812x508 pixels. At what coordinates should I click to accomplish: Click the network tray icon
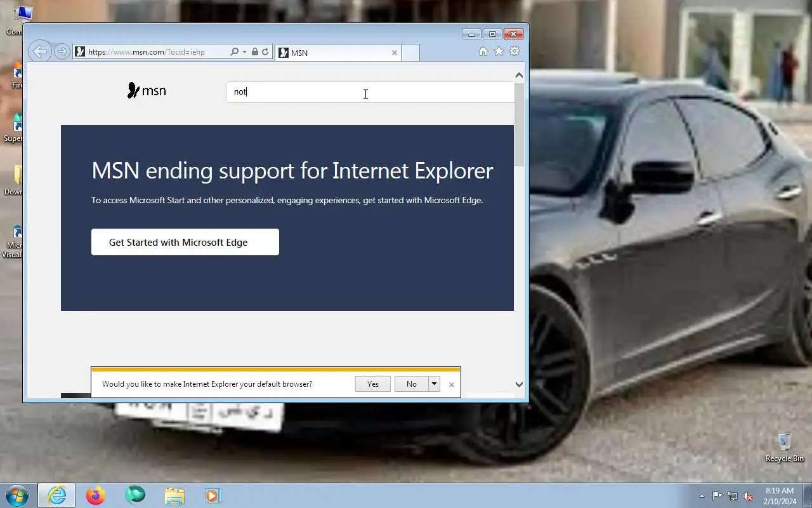click(733, 496)
